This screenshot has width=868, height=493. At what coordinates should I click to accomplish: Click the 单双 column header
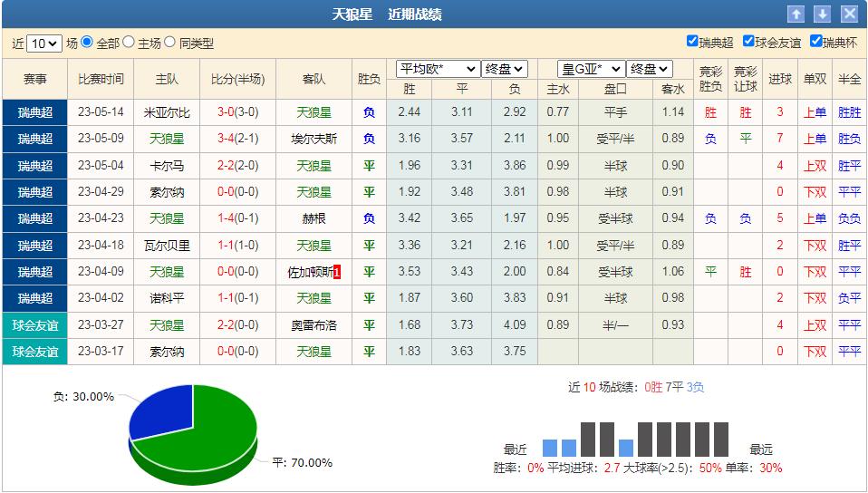tap(815, 79)
